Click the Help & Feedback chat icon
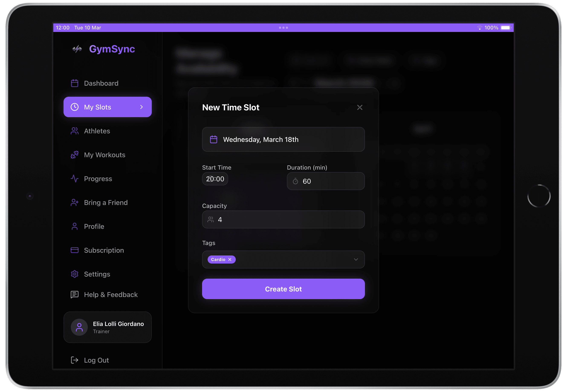The width and height of the screenshot is (567, 392). tap(74, 294)
